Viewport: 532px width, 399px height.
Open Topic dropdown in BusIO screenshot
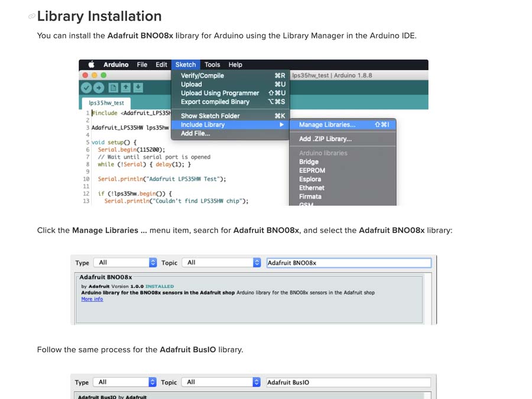pos(221,382)
